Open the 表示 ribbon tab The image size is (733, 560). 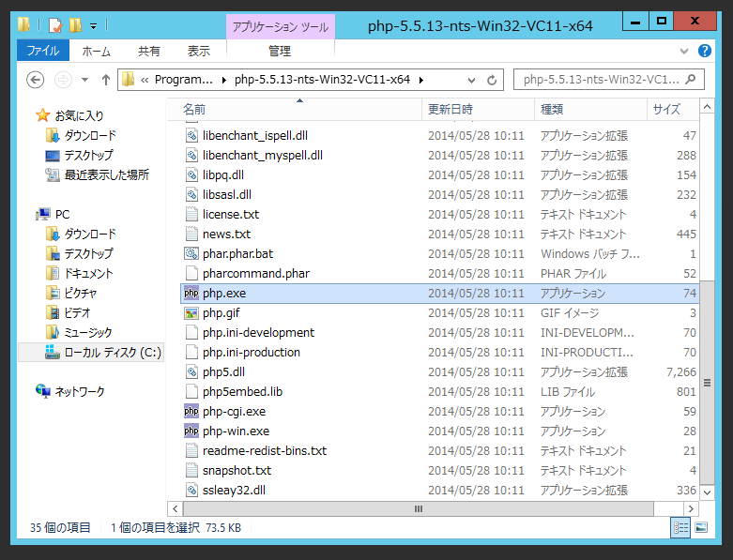(x=199, y=51)
